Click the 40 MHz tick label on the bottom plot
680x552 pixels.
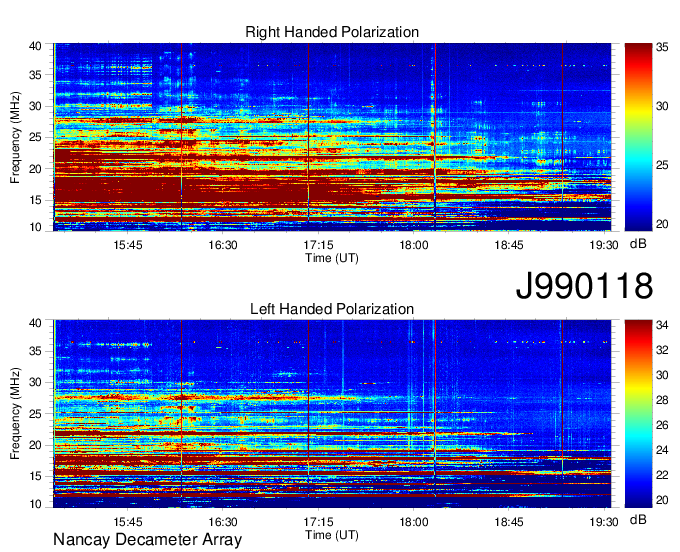35,323
